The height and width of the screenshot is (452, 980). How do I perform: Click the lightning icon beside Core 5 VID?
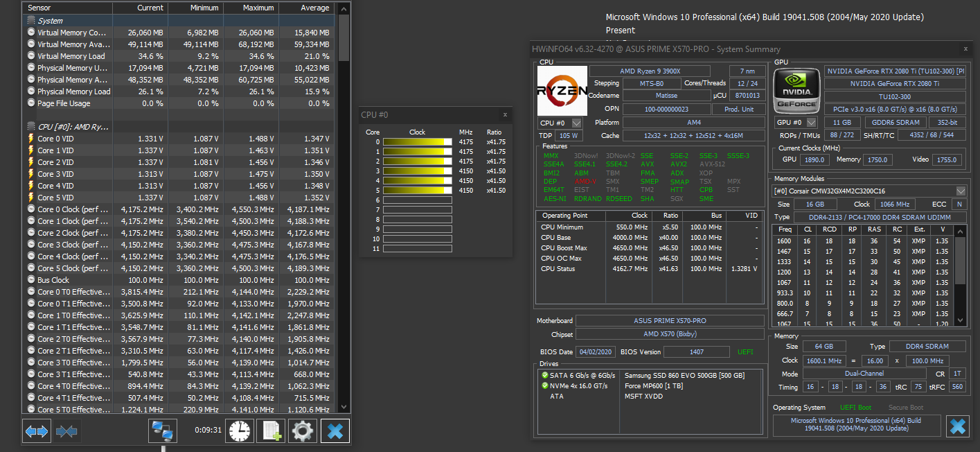pyautogui.click(x=31, y=198)
